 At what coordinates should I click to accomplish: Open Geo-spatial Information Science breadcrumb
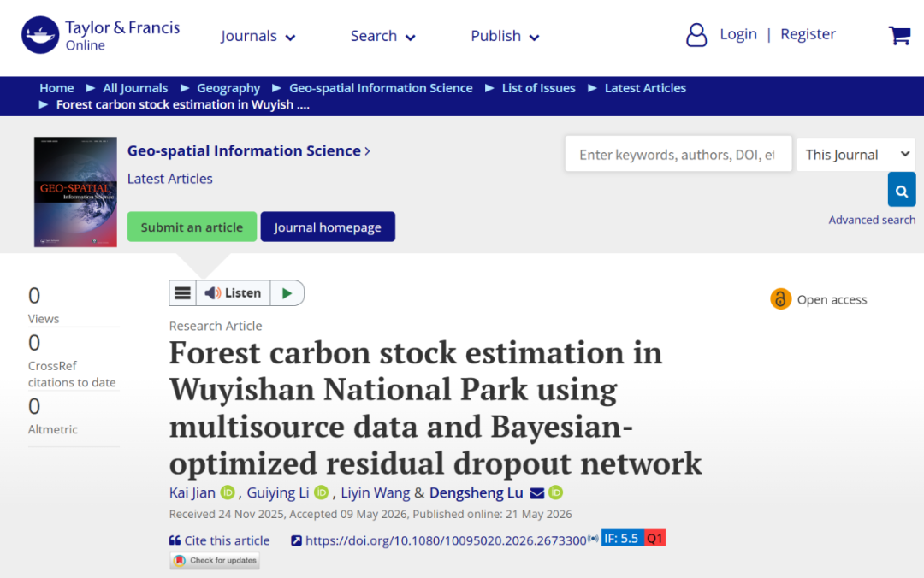pos(381,88)
